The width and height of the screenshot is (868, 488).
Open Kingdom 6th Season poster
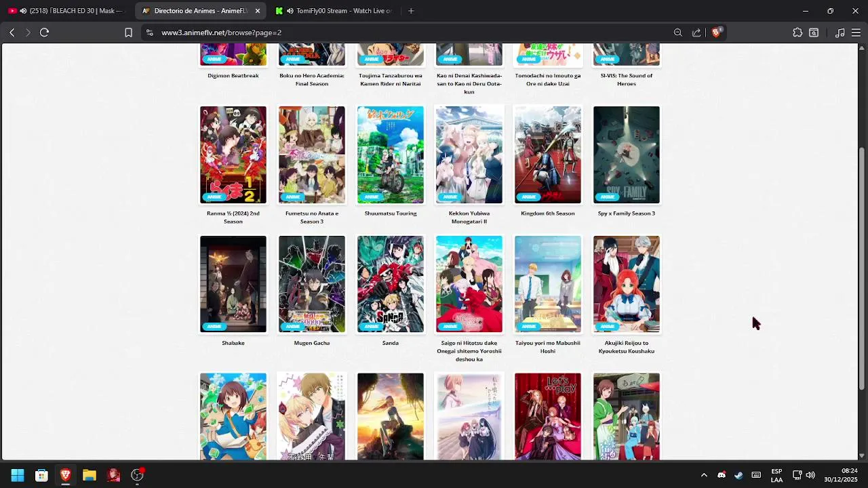tap(548, 155)
